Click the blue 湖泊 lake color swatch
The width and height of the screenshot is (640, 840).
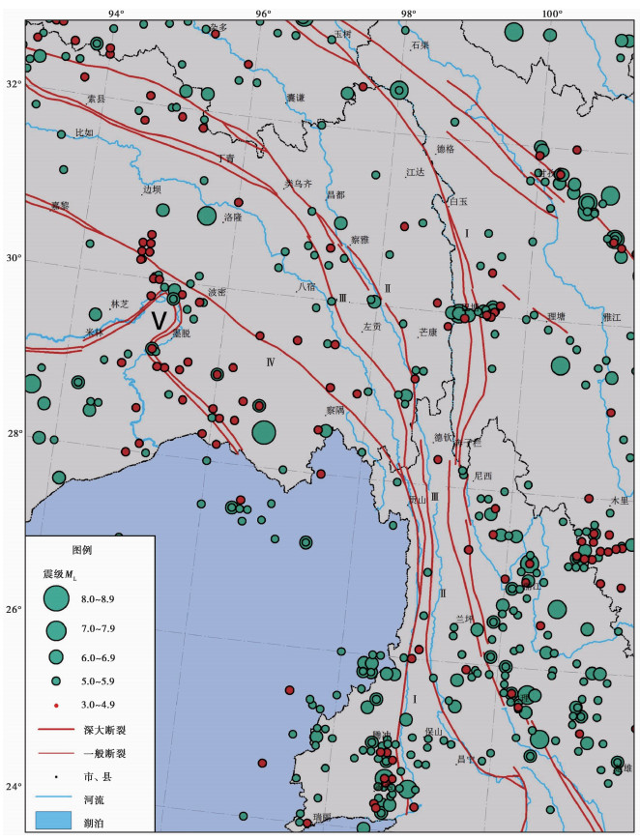[53, 820]
